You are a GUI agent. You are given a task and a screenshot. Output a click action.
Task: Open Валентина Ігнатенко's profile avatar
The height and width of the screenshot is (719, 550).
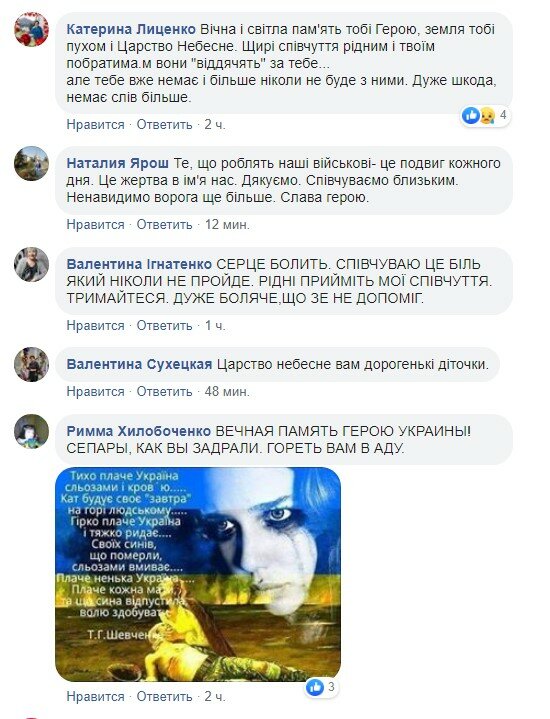click(x=31, y=264)
